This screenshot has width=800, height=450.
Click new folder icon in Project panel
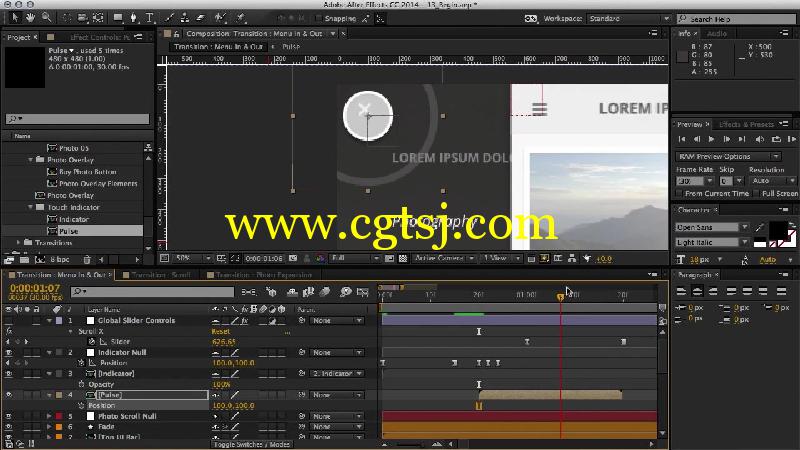tap(24, 260)
